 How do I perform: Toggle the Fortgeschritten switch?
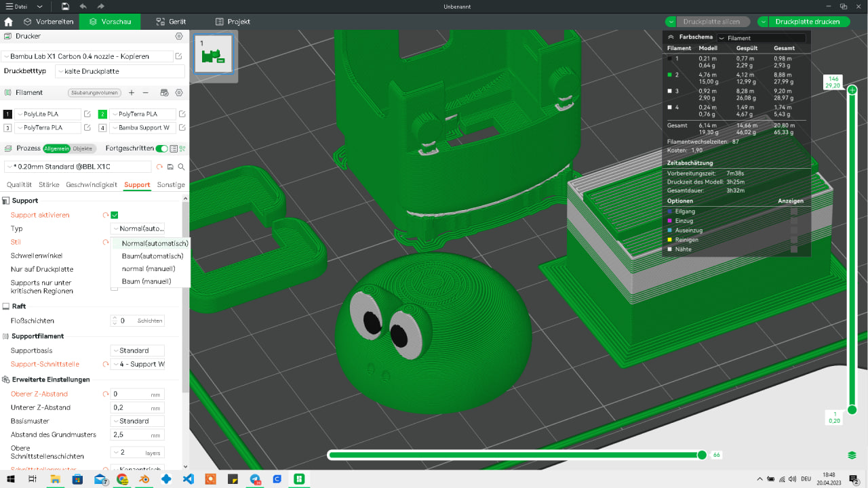pos(161,148)
